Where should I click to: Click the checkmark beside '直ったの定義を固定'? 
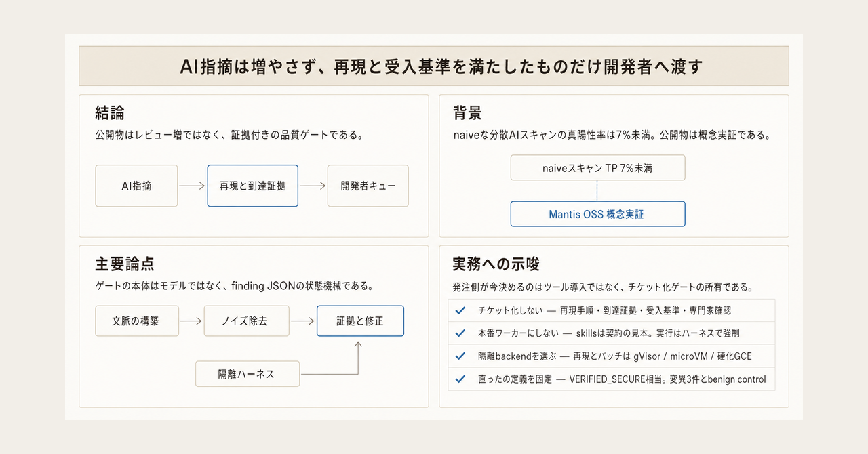460,379
